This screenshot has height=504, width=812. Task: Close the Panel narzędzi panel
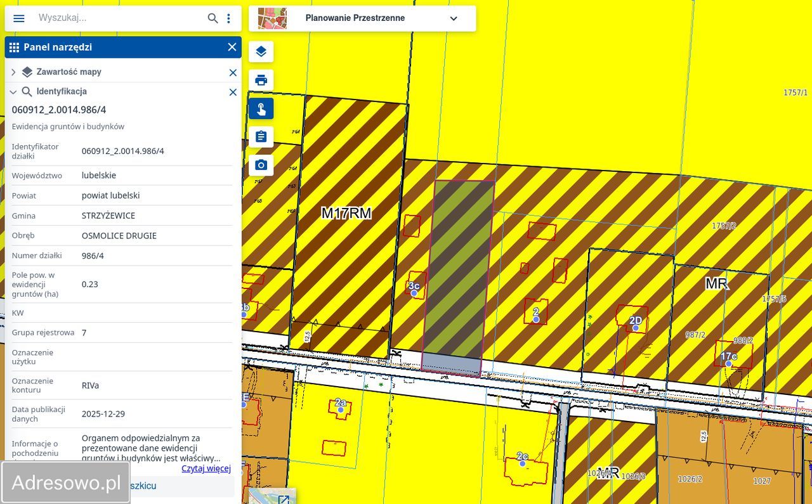(x=232, y=48)
